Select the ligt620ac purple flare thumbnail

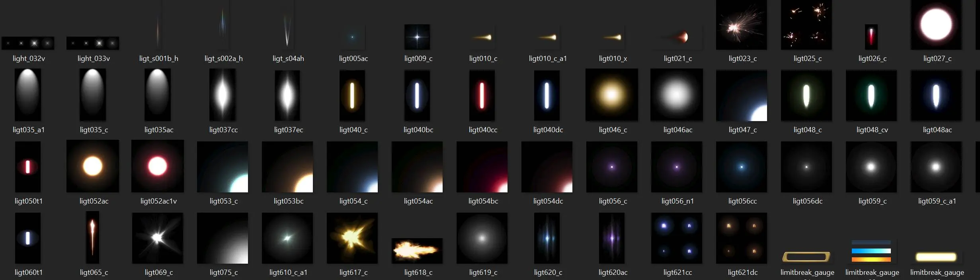pos(612,238)
